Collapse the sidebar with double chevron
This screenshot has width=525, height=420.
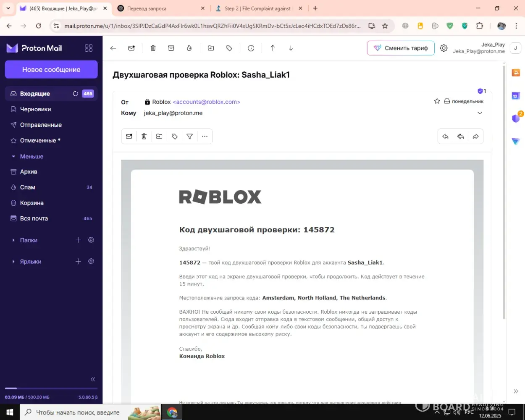(93, 379)
